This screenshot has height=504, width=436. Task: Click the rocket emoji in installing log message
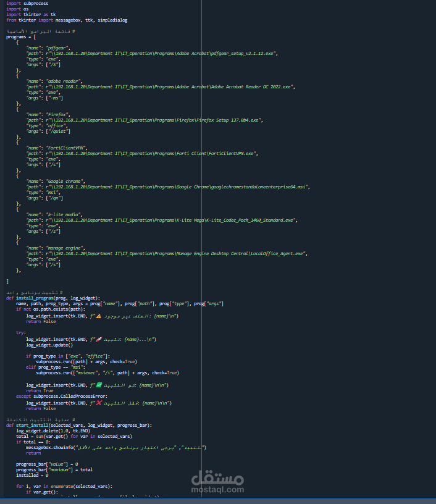click(x=99, y=339)
